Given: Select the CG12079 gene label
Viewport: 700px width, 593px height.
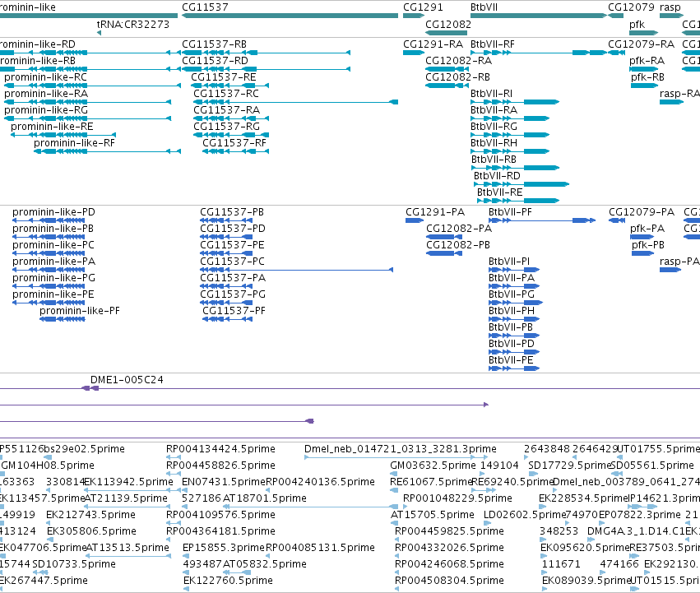Looking at the screenshot, I should click(631, 7).
